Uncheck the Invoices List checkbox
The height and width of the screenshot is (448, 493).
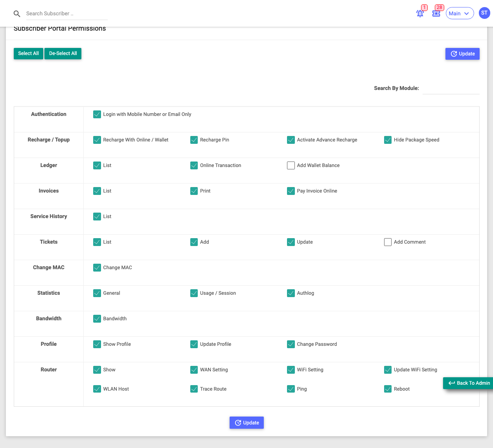click(x=97, y=191)
